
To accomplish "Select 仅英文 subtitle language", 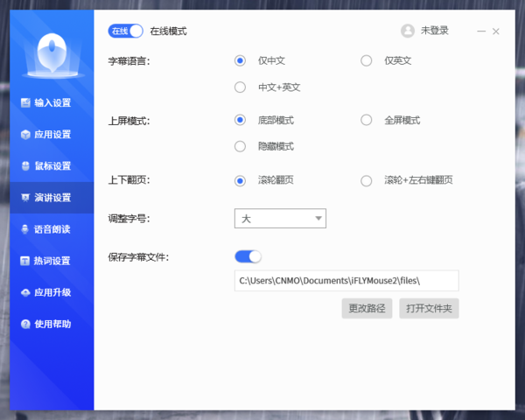I will coord(367,60).
